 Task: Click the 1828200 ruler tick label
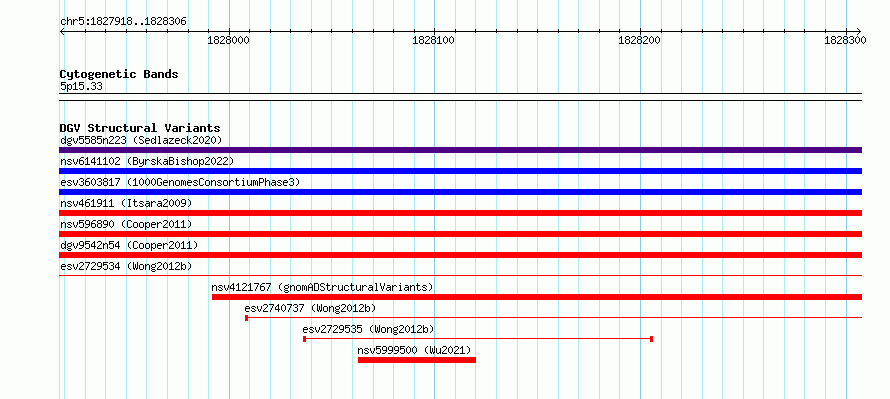tap(640, 40)
